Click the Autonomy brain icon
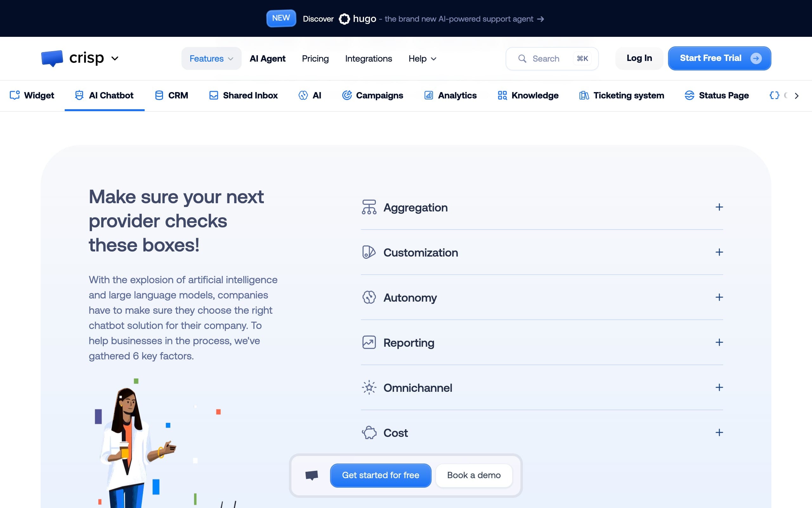The height and width of the screenshot is (508, 812). 369,297
